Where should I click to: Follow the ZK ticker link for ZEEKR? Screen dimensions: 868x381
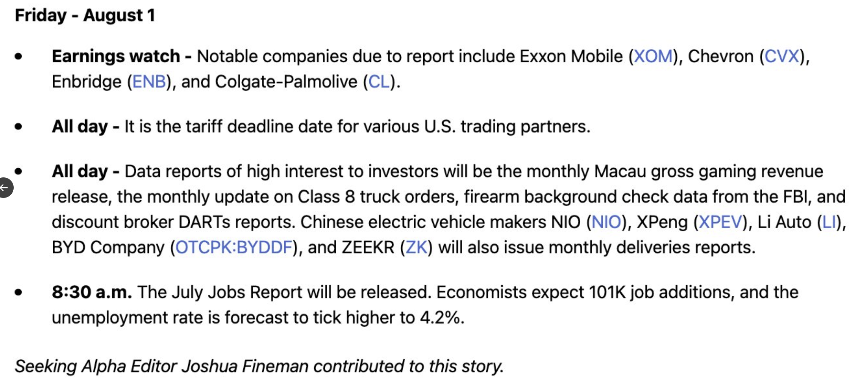pyautogui.click(x=416, y=247)
